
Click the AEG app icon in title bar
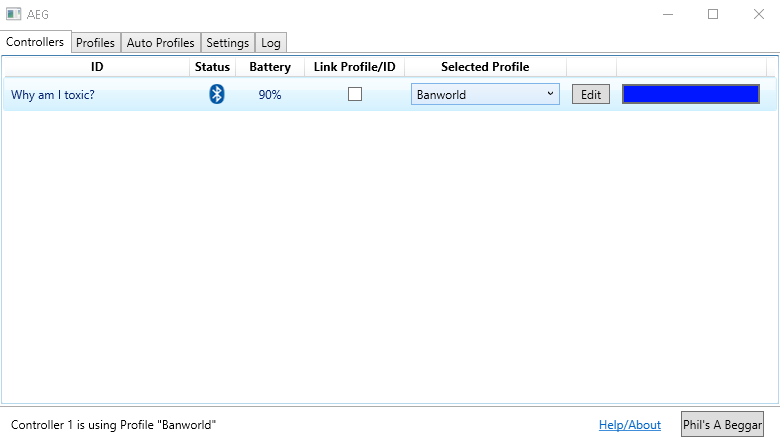(13, 14)
